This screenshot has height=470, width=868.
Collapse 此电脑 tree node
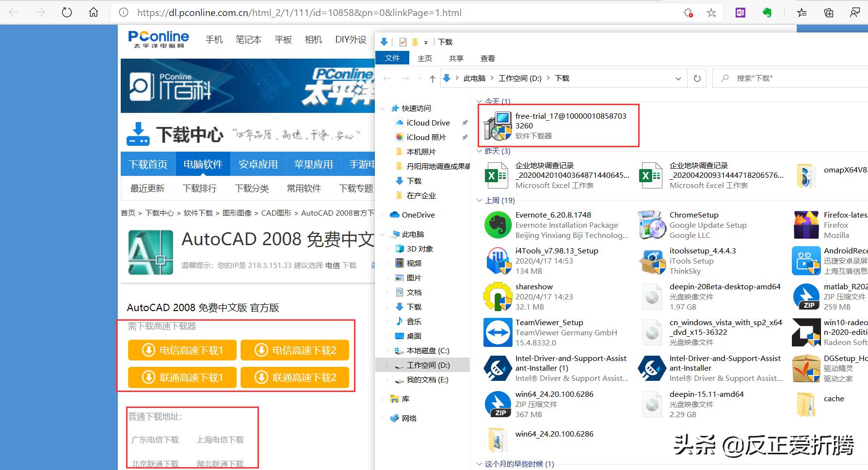pos(383,235)
